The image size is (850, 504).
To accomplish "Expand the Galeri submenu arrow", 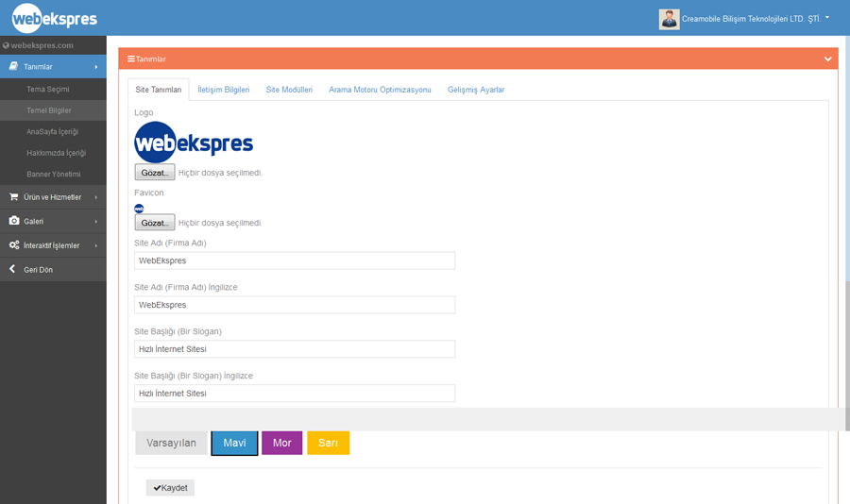I will click(x=96, y=222).
